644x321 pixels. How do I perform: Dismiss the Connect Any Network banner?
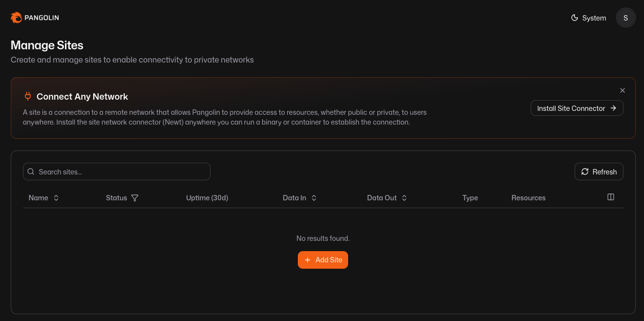coord(623,90)
